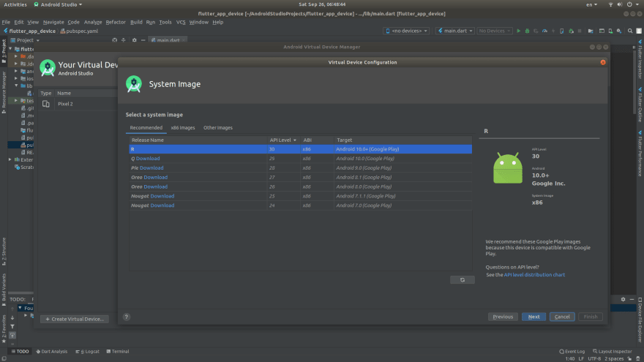Click the help question mark icon
The height and width of the screenshot is (362, 644).
[x=127, y=317]
